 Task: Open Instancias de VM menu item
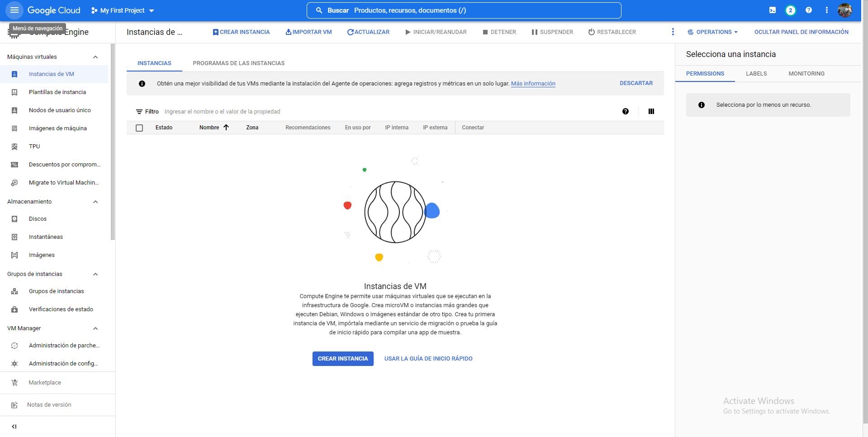54,74
